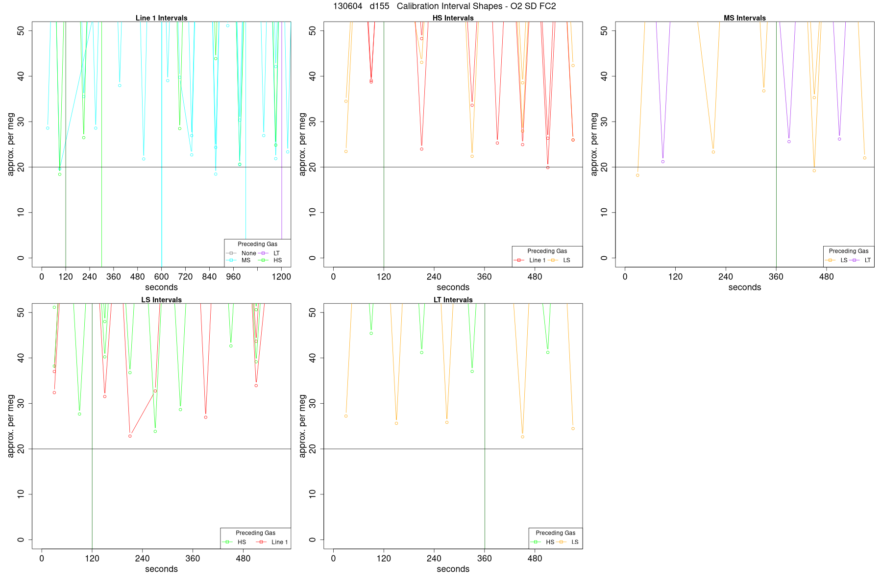Click the green HS legend marker in Line 1 plot
The width and height of the screenshot is (882, 588).
(x=263, y=260)
